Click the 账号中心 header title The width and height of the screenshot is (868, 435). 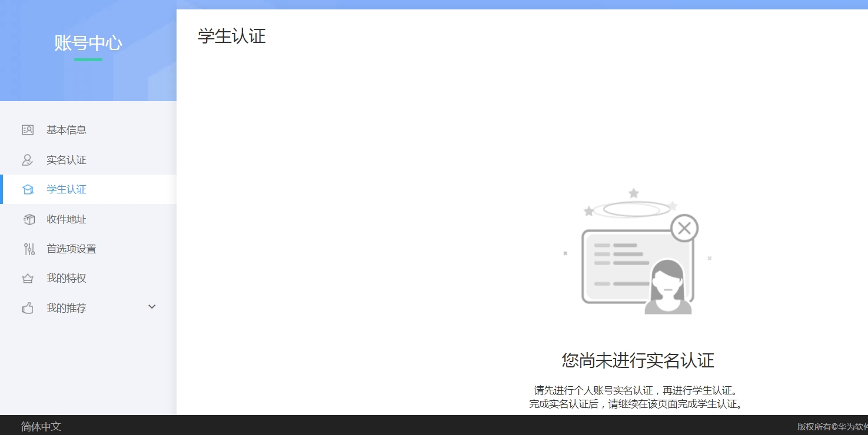point(88,43)
